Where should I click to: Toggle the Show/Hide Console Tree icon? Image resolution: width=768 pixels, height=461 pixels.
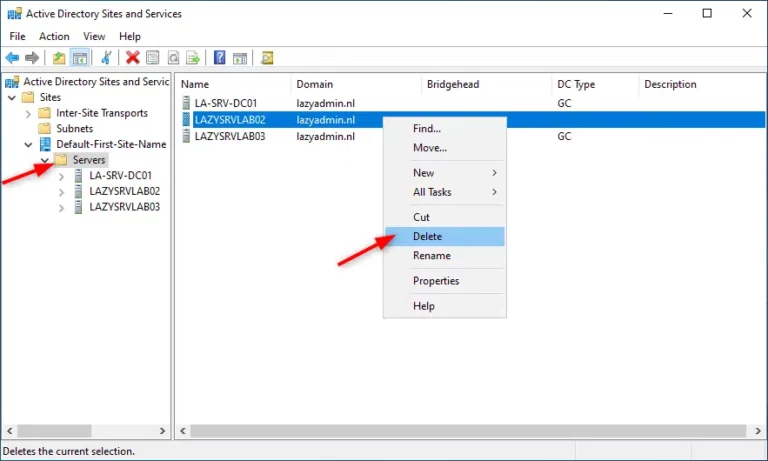pos(79,58)
